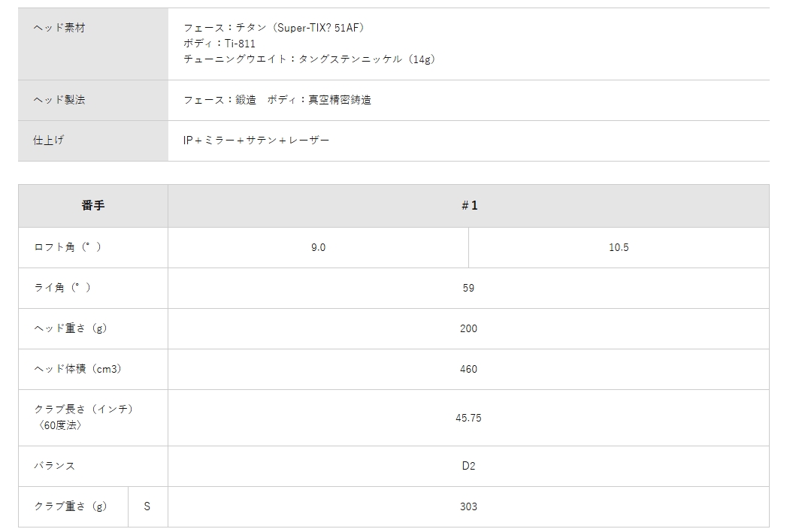Select the club weight value 303
Screen dimensions: 793x532
(468, 506)
